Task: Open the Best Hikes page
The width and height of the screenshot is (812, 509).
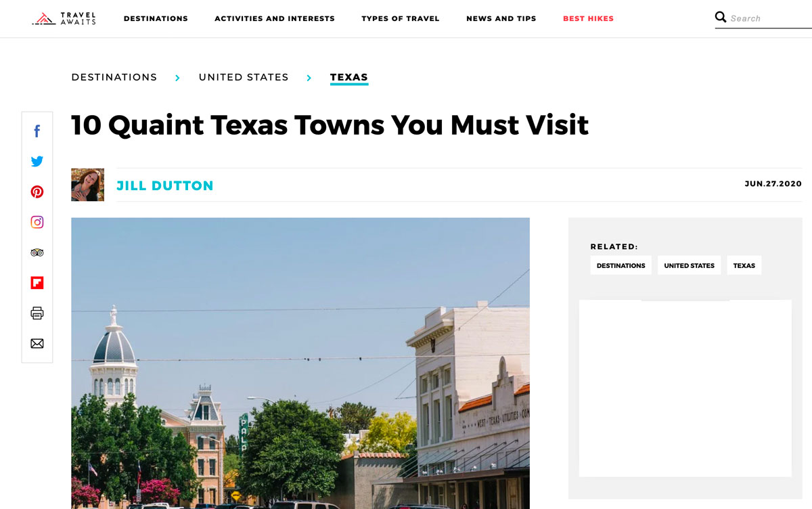Action: (588, 18)
